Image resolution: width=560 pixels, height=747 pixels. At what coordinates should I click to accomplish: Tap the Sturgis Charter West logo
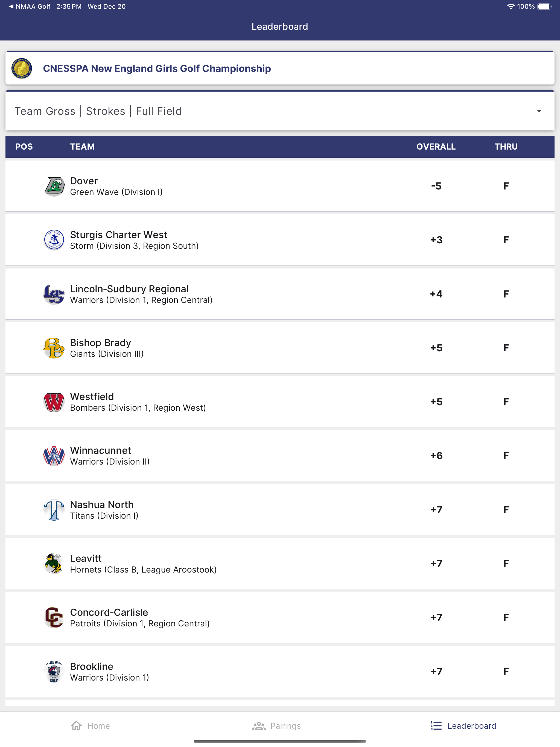54,240
